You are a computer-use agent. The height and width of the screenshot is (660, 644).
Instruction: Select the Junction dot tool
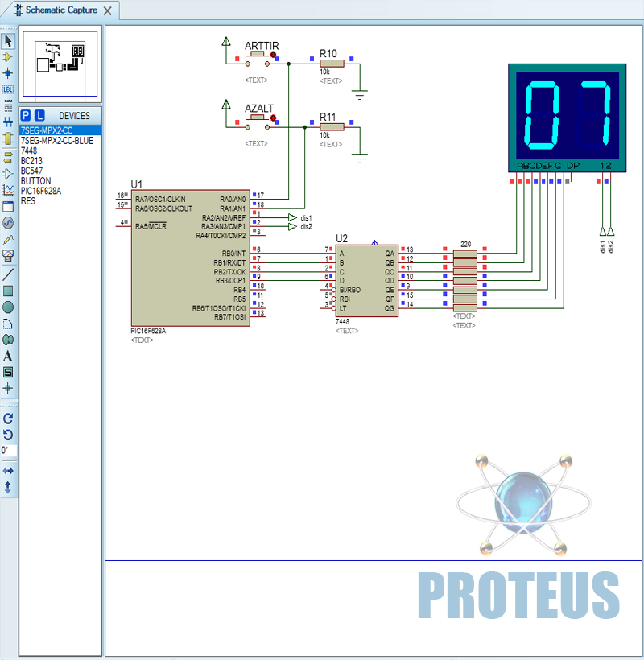[x=8, y=73]
